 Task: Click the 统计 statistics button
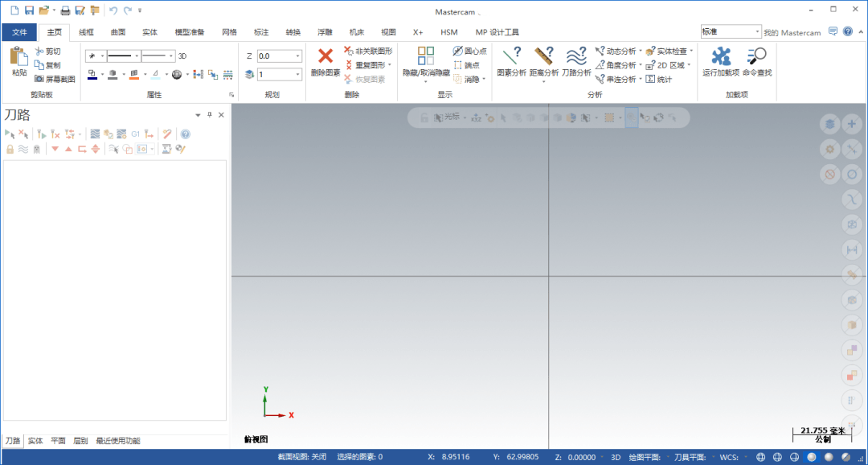click(x=659, y=80)
